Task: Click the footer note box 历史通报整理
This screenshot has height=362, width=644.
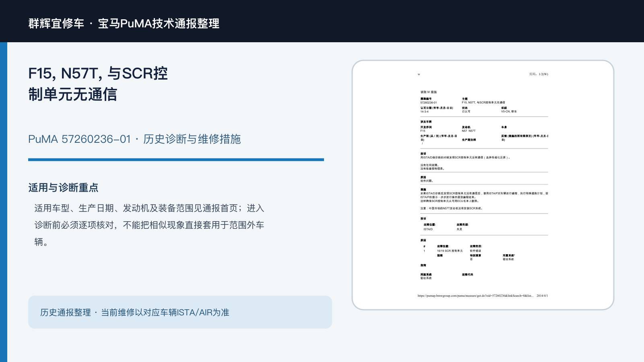Action: click(x=180, y=312)
